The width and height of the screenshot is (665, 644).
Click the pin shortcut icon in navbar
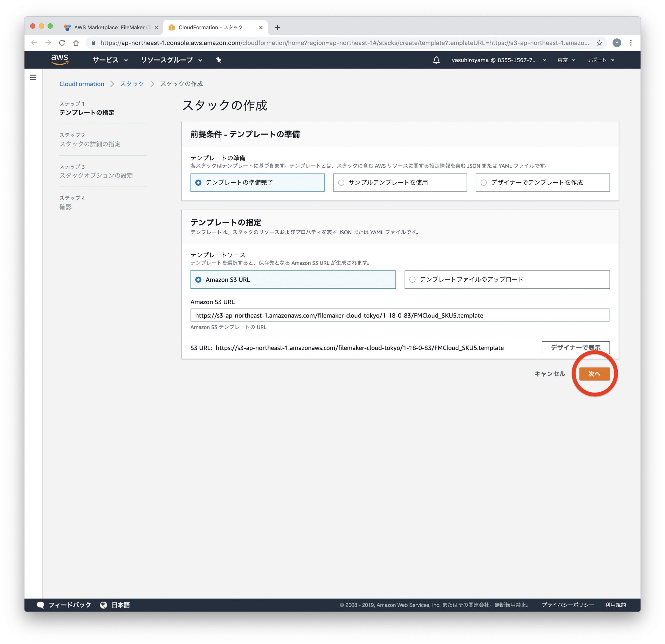click(219, 60)
